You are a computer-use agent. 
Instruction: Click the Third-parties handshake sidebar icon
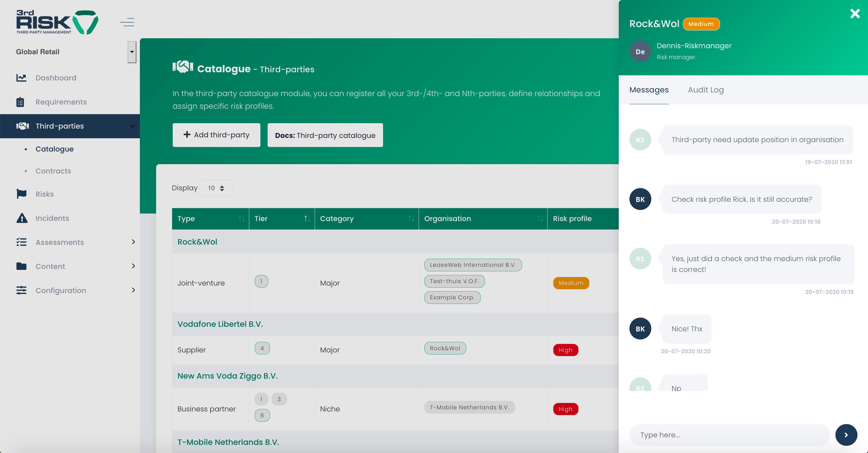click(23, 126)
